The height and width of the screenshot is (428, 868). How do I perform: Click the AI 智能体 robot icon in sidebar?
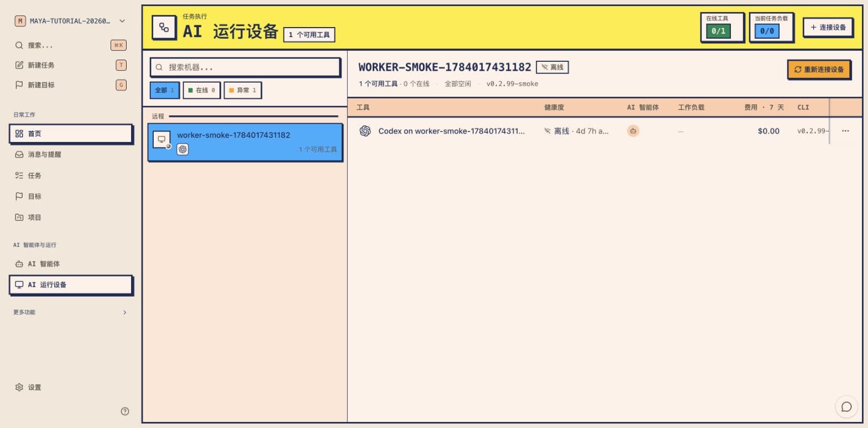tap(19, 264)
